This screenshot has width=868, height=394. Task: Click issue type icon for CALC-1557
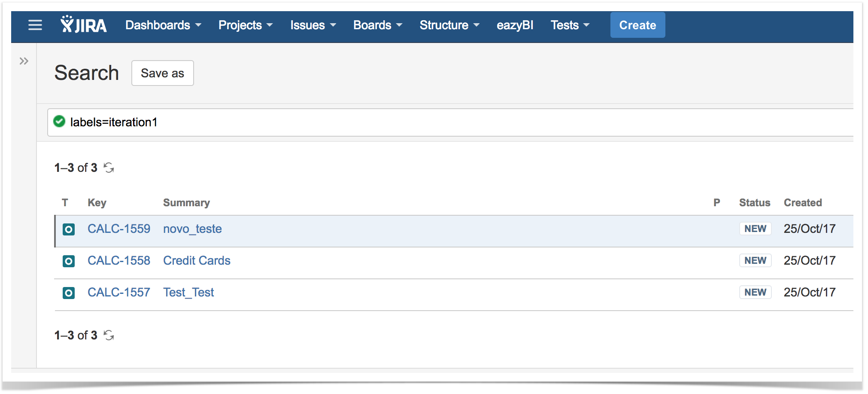pos(69,293)
